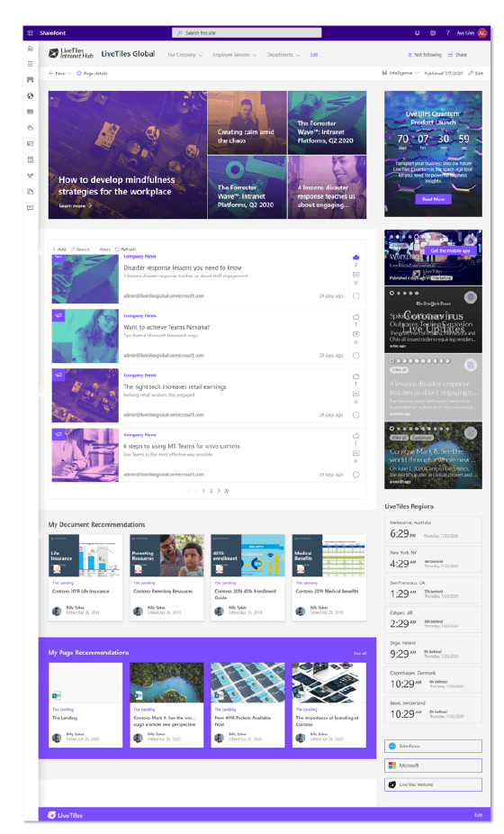Select first carousel dot on Coronavirus tile

click(x=391, y=293)
